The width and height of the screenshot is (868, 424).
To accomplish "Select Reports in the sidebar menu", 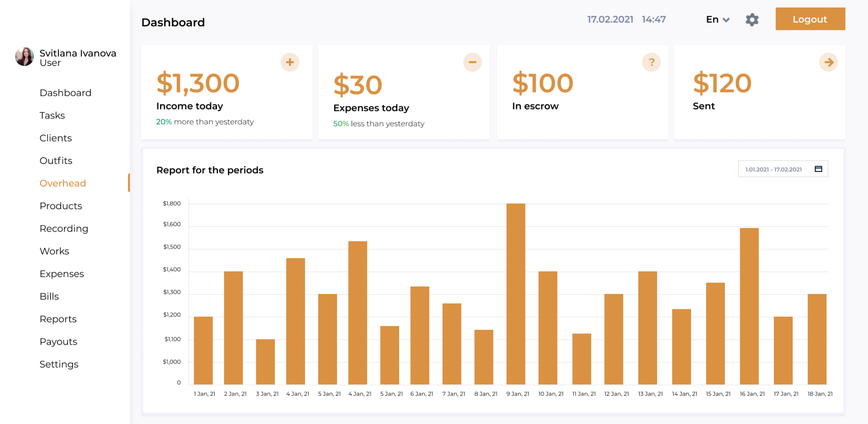I will (58, 319).
